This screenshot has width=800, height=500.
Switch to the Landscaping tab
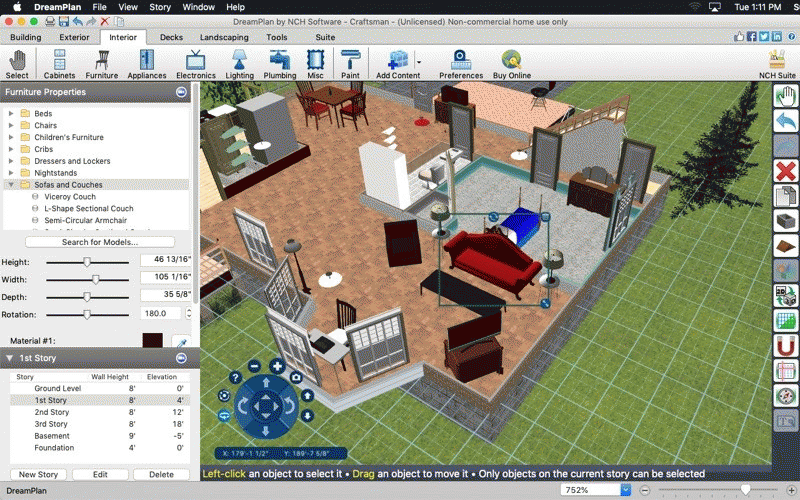click(224, 37)
